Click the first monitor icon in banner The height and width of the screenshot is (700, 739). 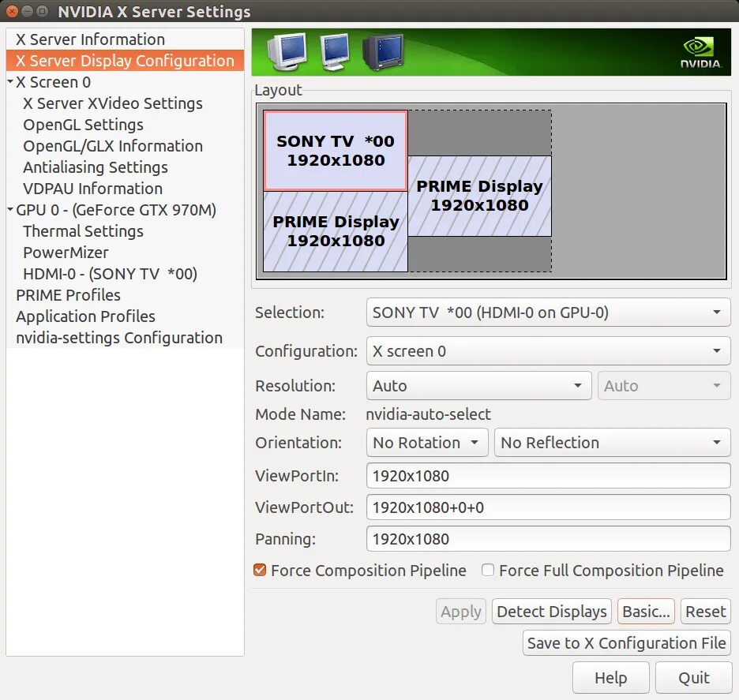click(287, 51)
